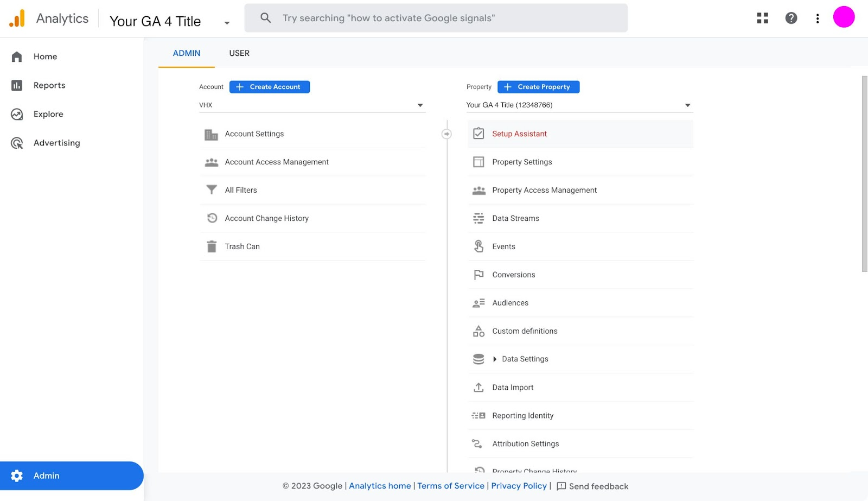The image size is (868, 501).
Task: Click the circular arrow between Account and Property columns
Action: tap(446, 134)
